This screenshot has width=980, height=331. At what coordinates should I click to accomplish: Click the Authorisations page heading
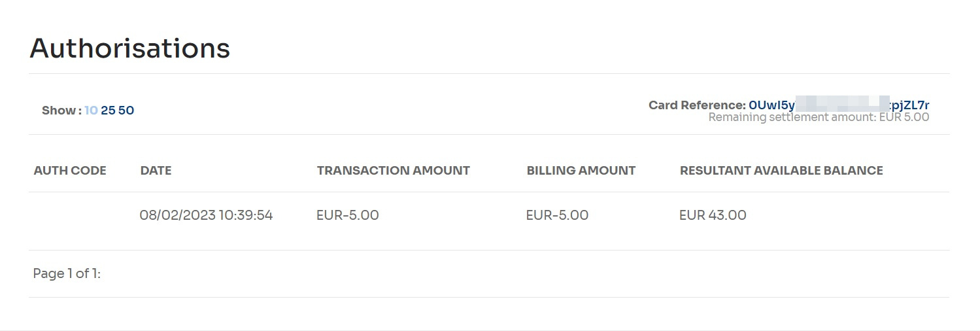pyautogui.click(x=130, y=48)
